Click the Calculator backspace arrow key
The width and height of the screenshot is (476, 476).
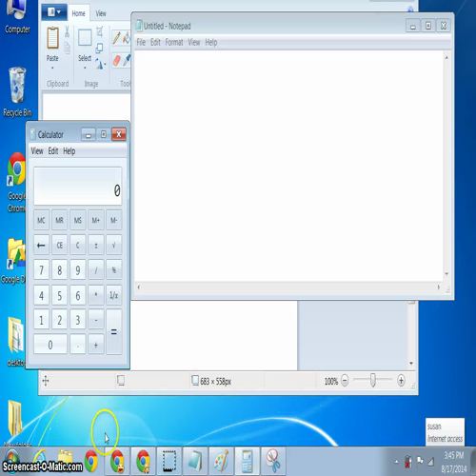41,246
